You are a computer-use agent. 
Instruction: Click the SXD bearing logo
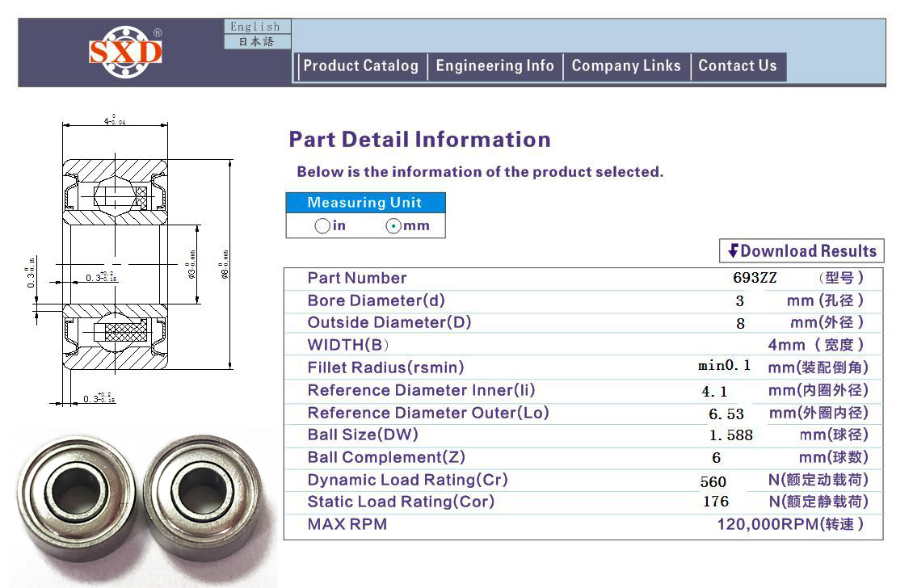(125, 52)
